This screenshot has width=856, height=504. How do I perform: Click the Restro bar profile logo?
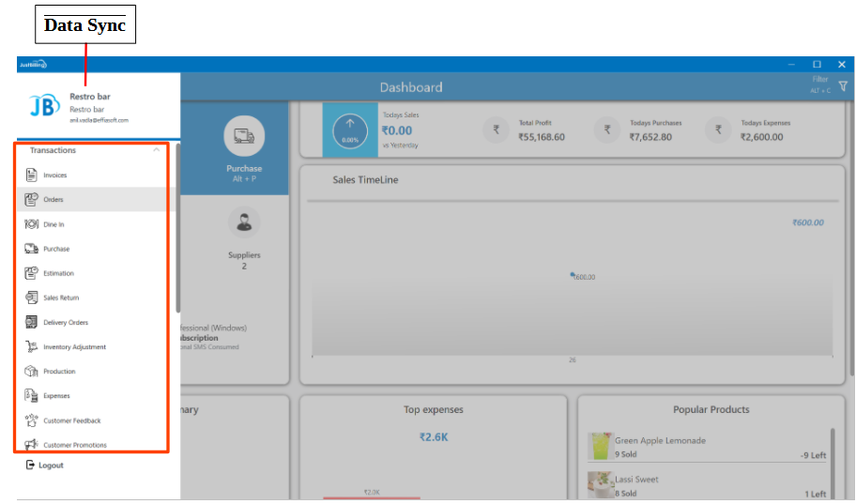[x=41, y=106]
